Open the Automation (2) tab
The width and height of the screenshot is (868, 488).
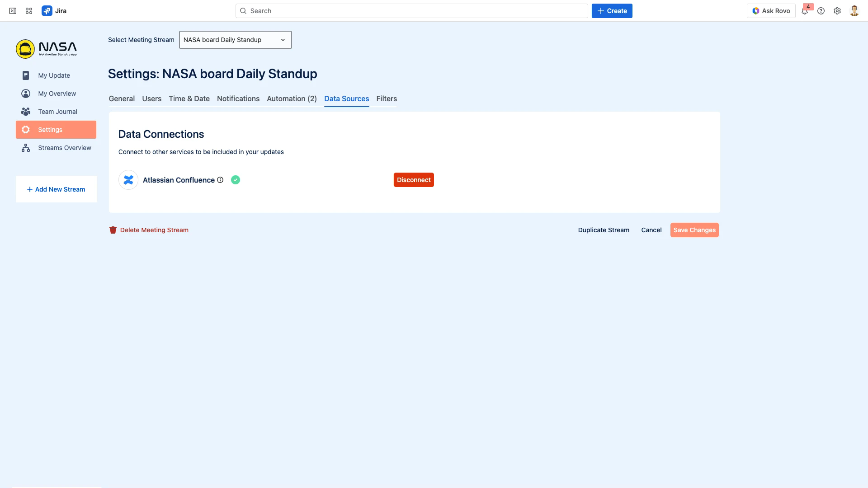click(292, 99)
